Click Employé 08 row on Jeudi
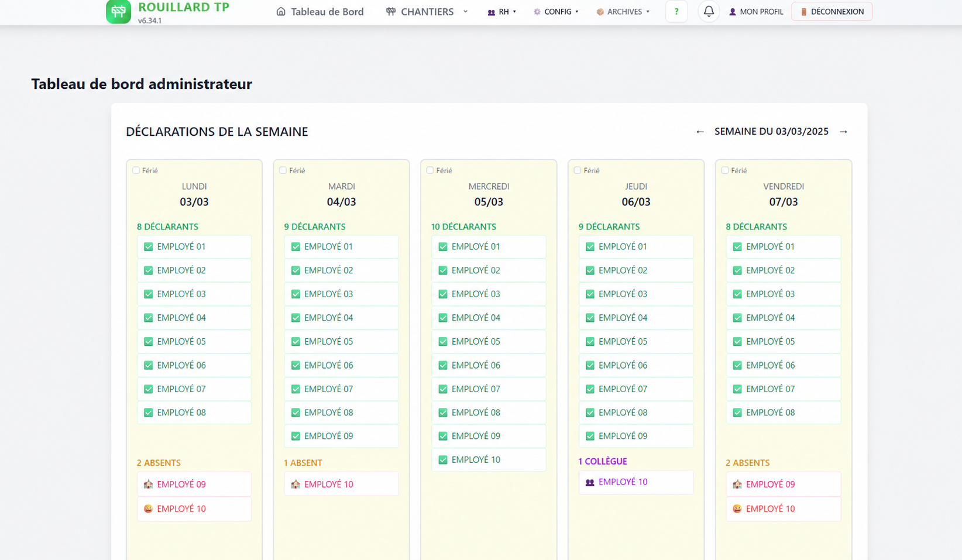 [636, 413]
